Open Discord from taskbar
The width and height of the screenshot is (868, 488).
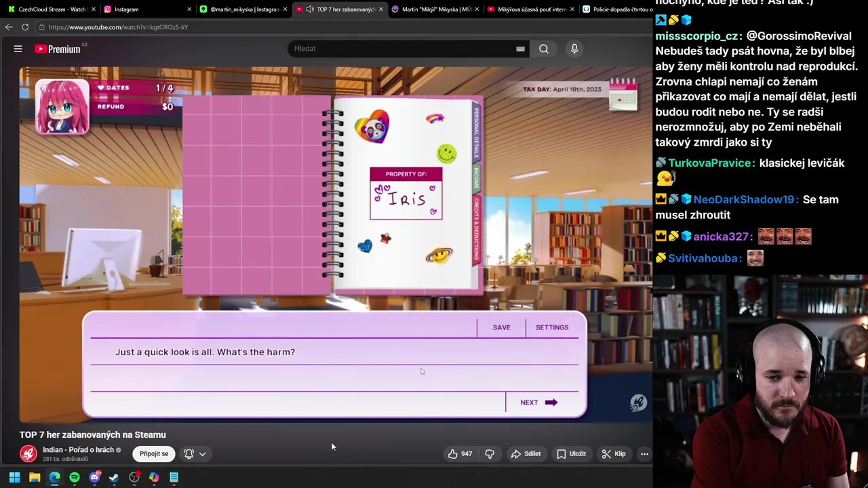pyautogui.click(x=94, y=477)
